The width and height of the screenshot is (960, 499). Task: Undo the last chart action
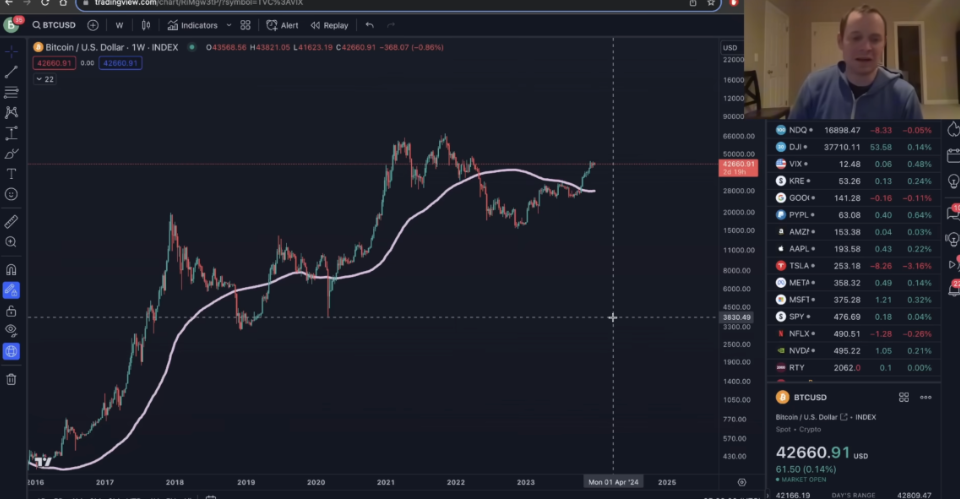[369, 25]
